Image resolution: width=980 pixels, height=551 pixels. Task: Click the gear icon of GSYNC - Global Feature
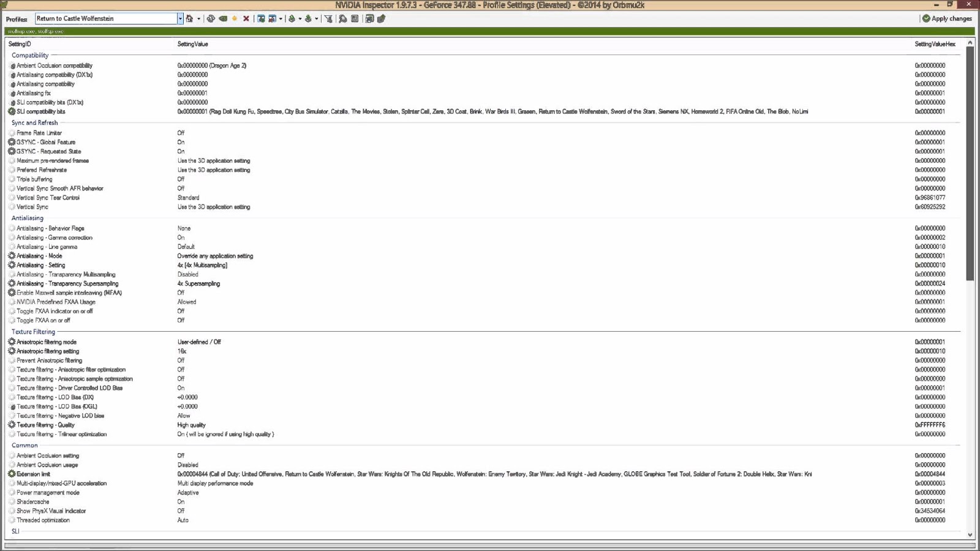(12, 142)
